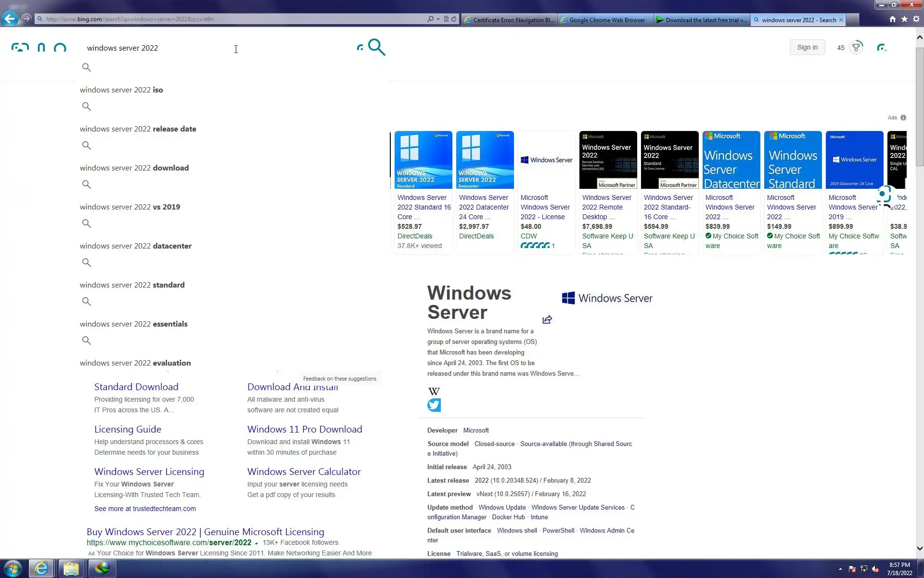Screen dimensions: 924x578
Task: Click the page scrollbar down arrow
Action: coord(920,548)
